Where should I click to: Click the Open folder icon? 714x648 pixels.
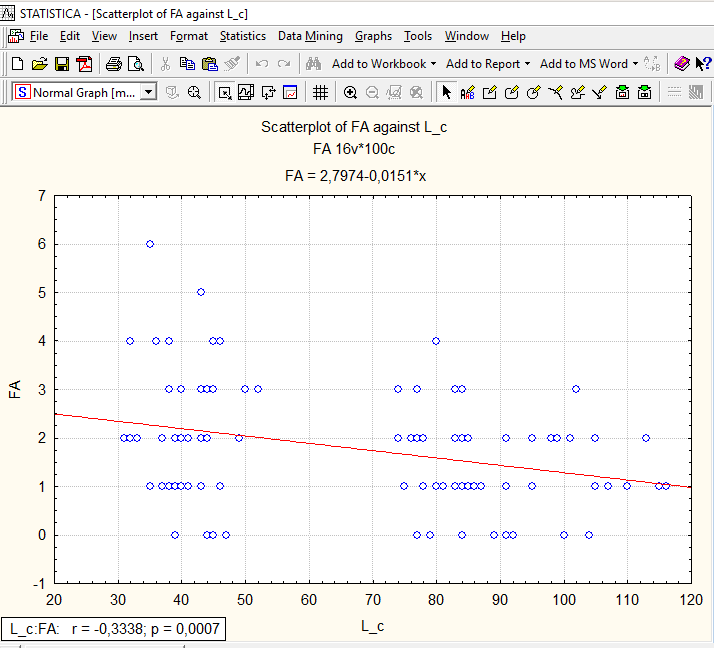coord(40,64)
